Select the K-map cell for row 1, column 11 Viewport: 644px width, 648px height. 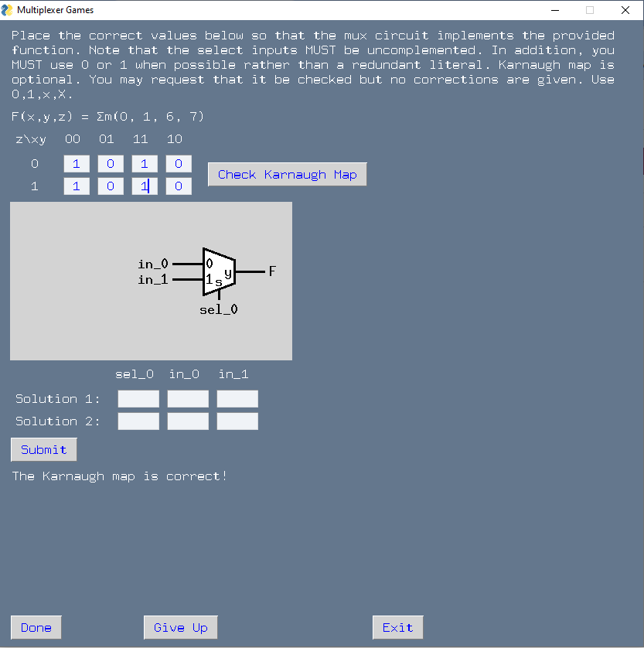(x=144, y=186)
